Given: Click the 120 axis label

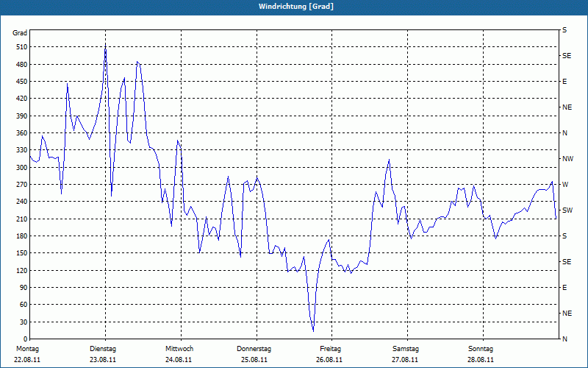Looking at the screenshot, I should click(x=22, y=270).
